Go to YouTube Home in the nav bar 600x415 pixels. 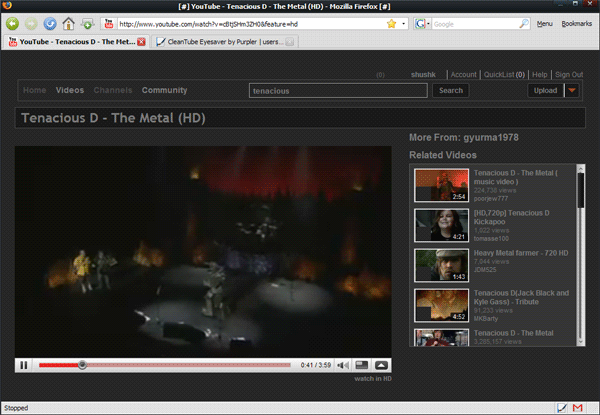click(x=34, y=90)
